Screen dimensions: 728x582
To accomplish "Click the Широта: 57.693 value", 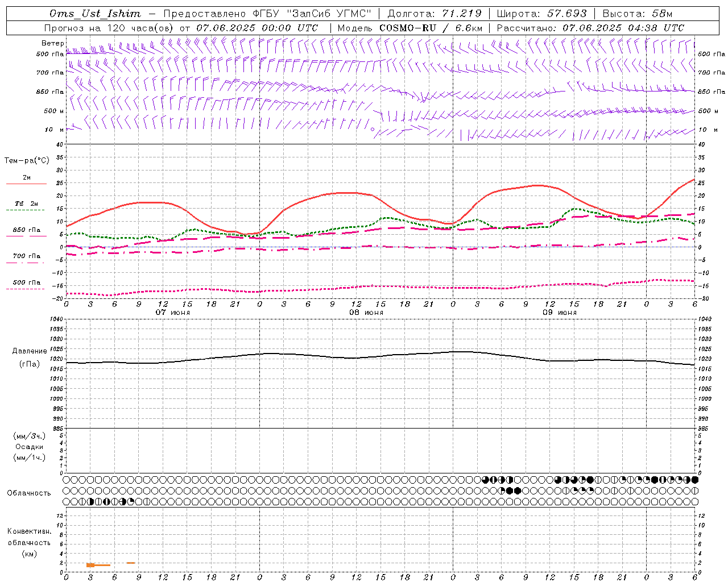I will tap(542, 14).
